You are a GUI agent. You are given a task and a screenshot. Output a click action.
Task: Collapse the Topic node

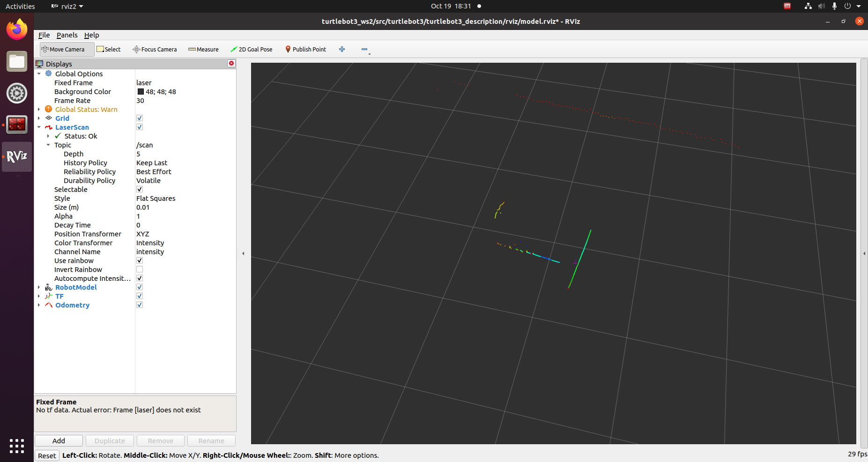pos(48,145)
